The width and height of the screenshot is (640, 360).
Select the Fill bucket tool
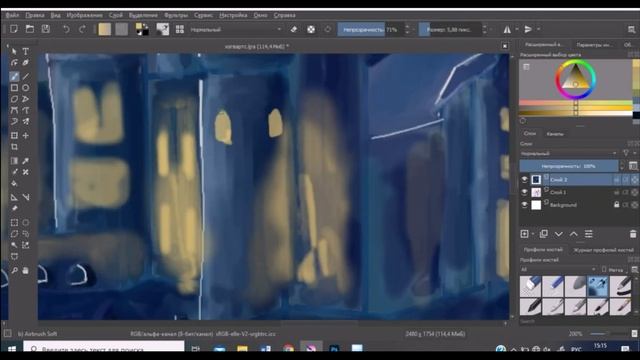(x=14, y=184)
